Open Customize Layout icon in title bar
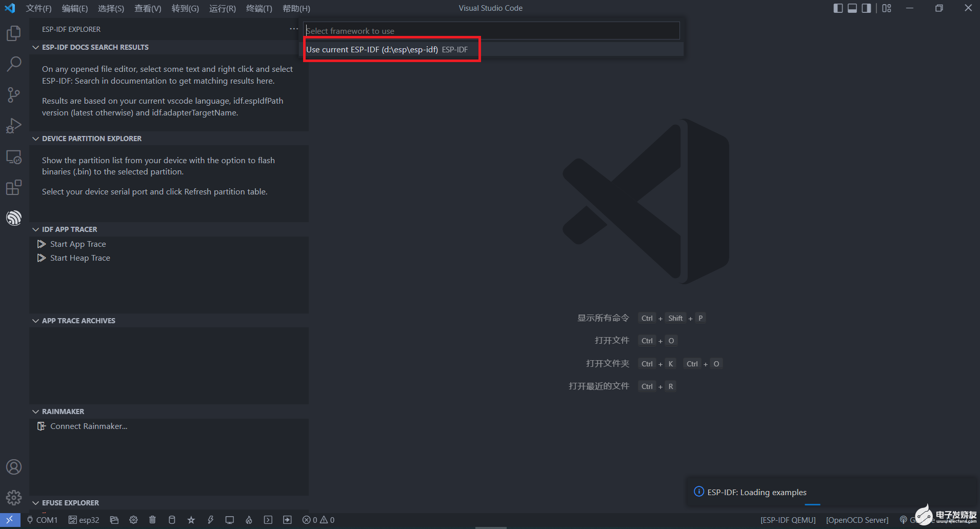This screenshot has width=980, height=529. [x=887, y=8]
